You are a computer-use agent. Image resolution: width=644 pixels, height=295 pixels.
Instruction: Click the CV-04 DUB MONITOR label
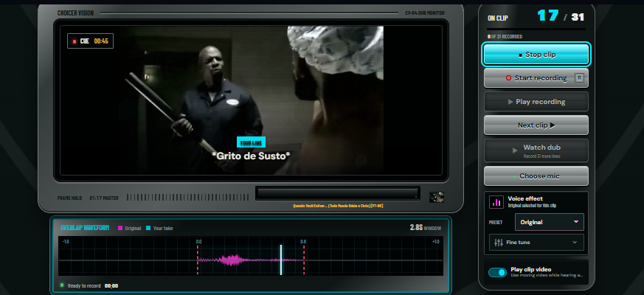(425, 13)
